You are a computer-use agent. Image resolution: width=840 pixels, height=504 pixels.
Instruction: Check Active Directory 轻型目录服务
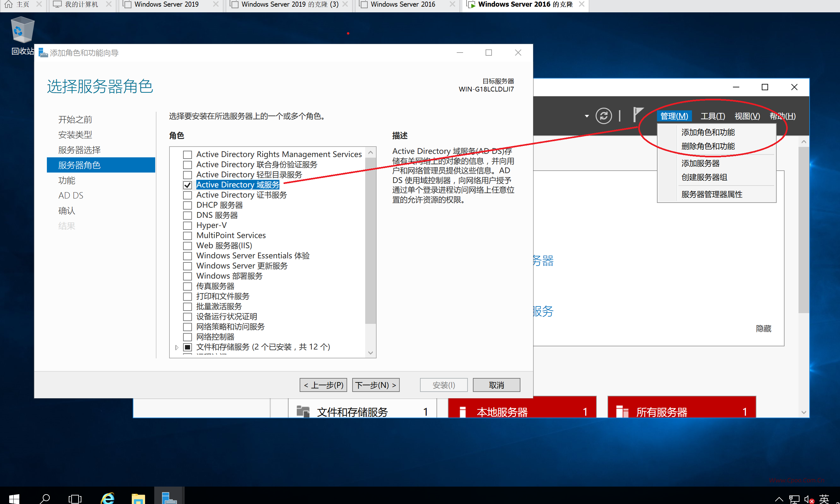(187, 175)
